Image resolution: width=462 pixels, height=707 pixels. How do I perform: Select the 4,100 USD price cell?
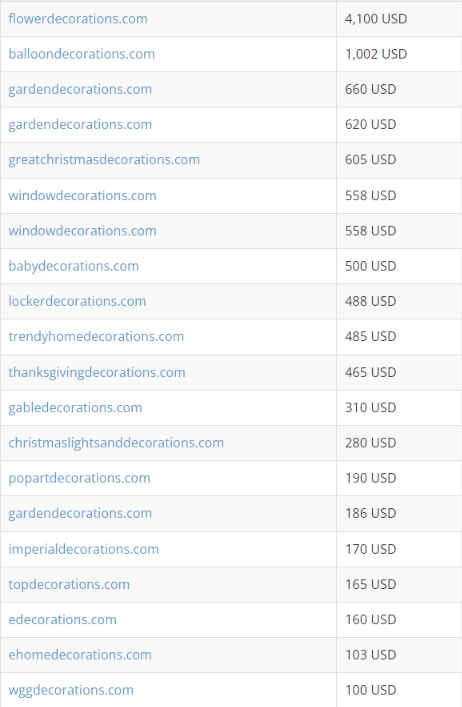[x=399, y=19]
